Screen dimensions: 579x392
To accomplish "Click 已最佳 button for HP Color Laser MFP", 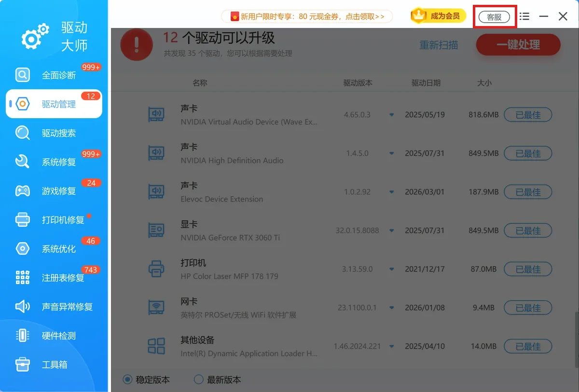I will (x=528, y=269).
